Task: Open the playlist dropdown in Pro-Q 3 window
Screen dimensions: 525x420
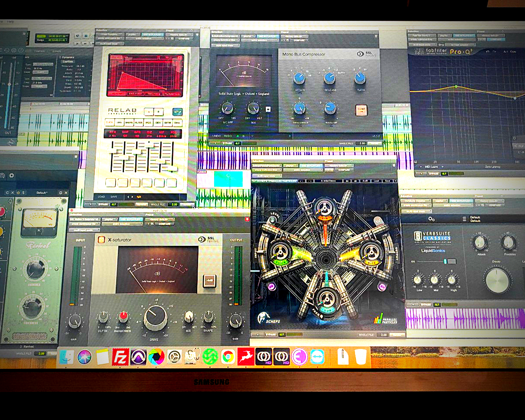Action: 444,35
